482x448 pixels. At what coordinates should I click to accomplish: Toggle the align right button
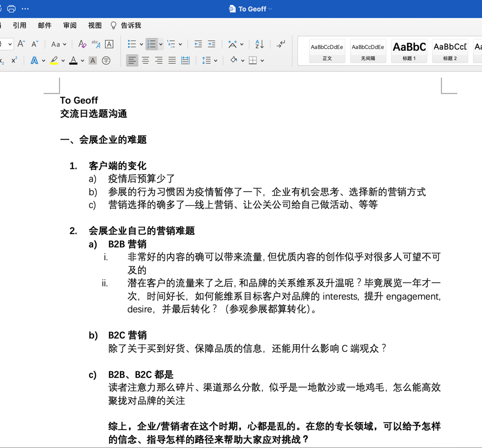158,60
